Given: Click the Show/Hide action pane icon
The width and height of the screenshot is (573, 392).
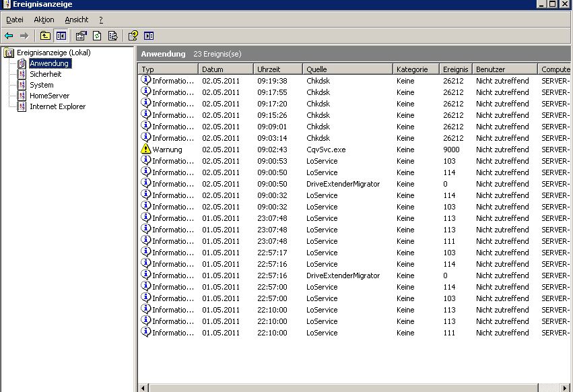Looking at the screenshot, I should click(149, 36).
